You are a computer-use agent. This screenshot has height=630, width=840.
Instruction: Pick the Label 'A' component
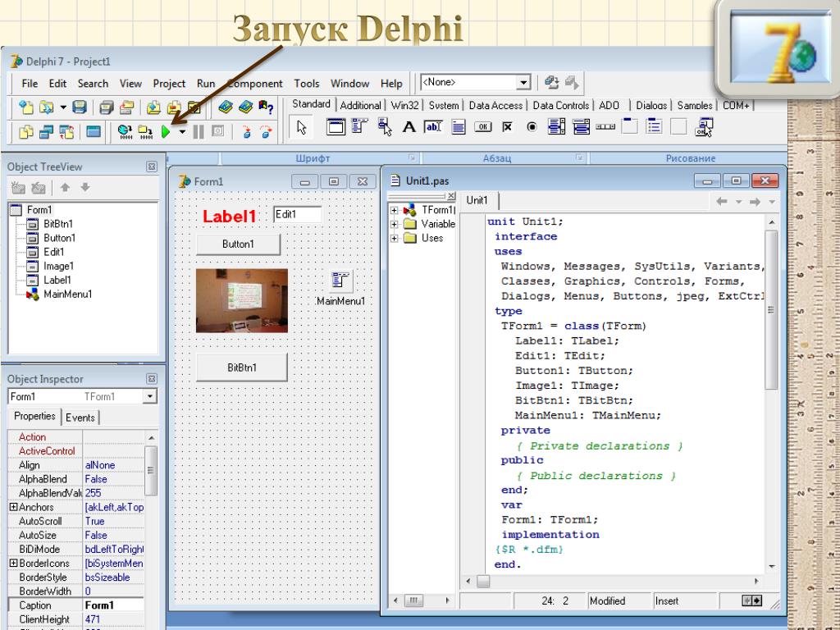(409, 127)
